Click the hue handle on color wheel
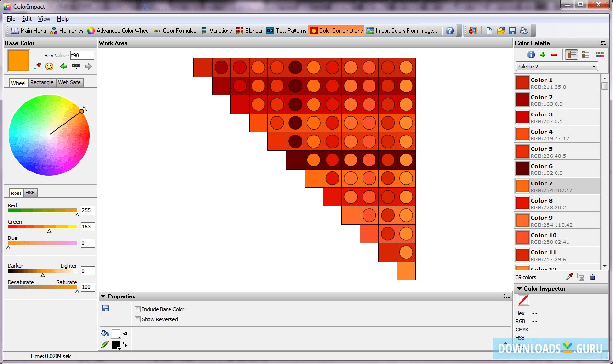Screen dimensions: 613x364 (82, 111)
